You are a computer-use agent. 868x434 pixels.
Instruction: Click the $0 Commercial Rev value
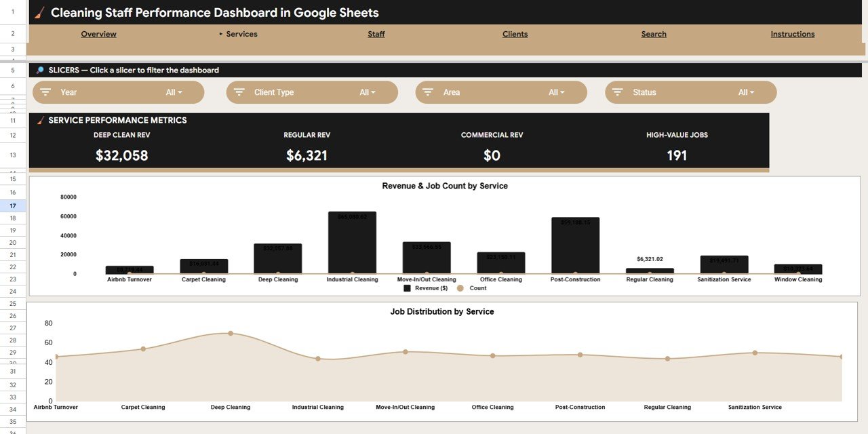click(492, 155)
